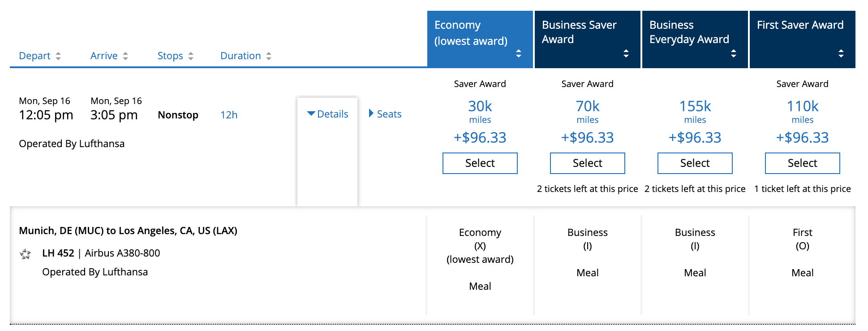Image resolution: width=868 pixels, height=331 pixels.
Task: Click the 12h flight duration link
Action: click(x=229, y=115)
